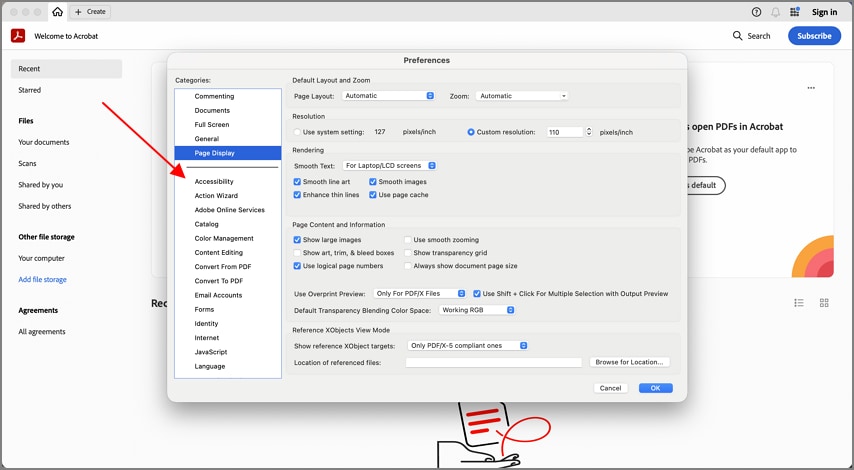Toggle Show large images checkbox
Image resolution: width=854 pixels, height=470 pixels.
pyautogui.click(x=297, y=240)
